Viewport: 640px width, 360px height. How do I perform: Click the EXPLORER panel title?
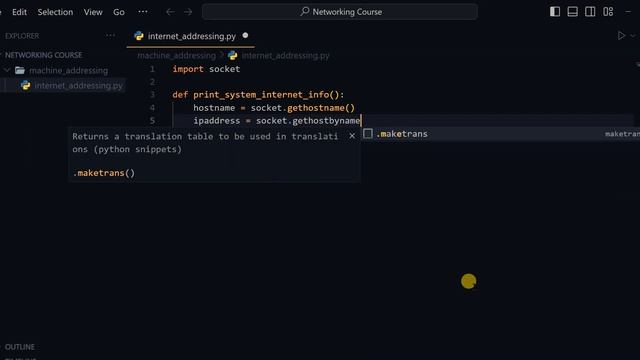[22, 36]
